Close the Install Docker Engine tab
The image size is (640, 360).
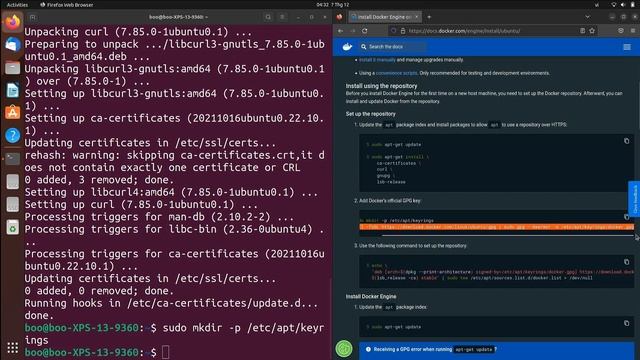416,17
